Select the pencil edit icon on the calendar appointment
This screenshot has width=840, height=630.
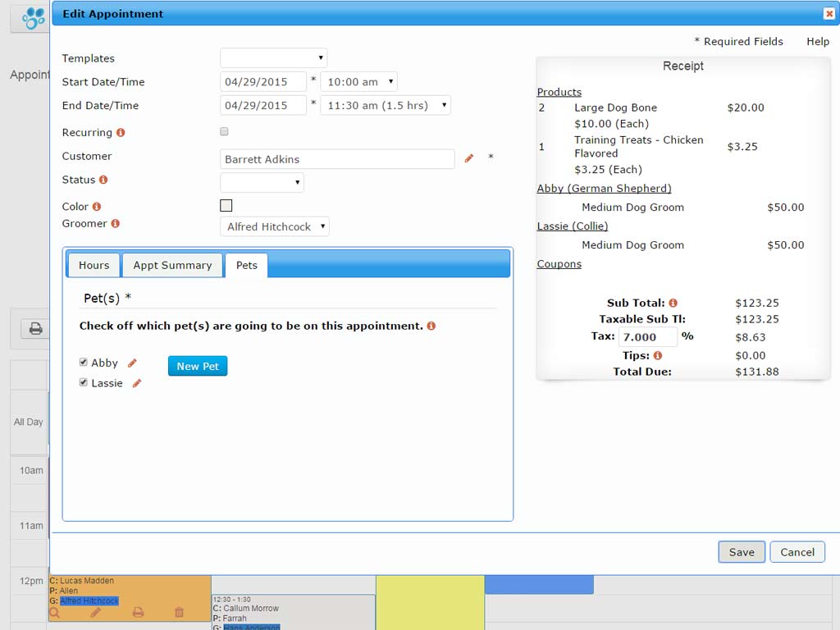(x=95, y=613)
